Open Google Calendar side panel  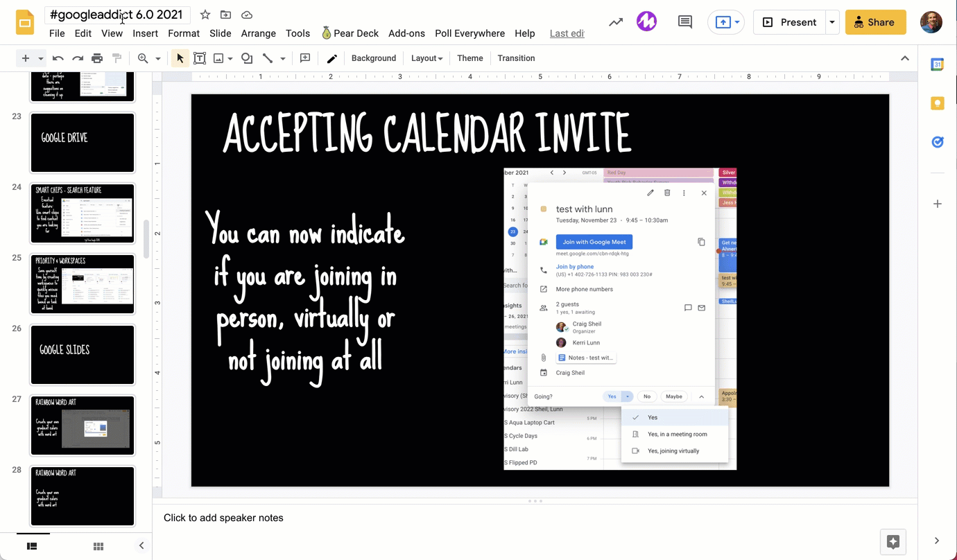(x=938, y=64)
